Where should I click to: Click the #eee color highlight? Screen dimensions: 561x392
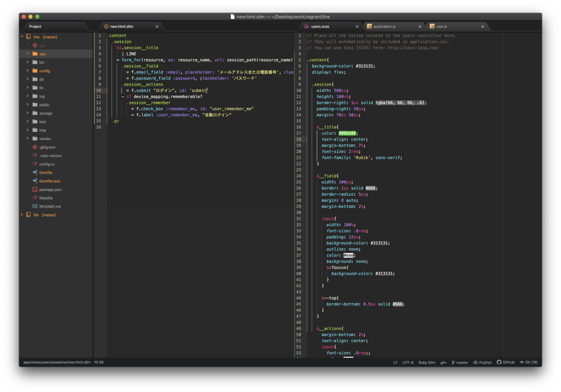349,255
